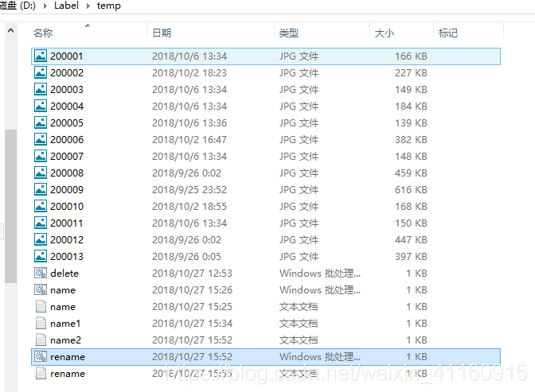
Task: Expand the breadcrumb arrow before Label
Action: (x=47, y=6)
